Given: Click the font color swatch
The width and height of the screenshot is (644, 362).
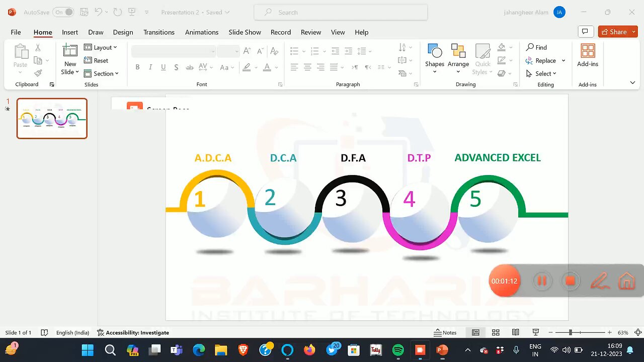Looking at the screenshot, I should click(x=267, y=67).
